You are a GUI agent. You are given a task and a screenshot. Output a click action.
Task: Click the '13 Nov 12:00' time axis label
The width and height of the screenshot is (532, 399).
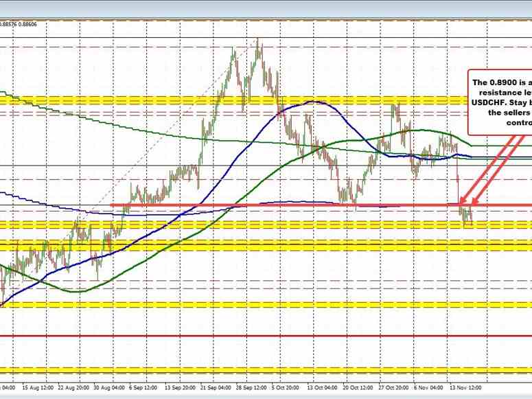point(465,387)
